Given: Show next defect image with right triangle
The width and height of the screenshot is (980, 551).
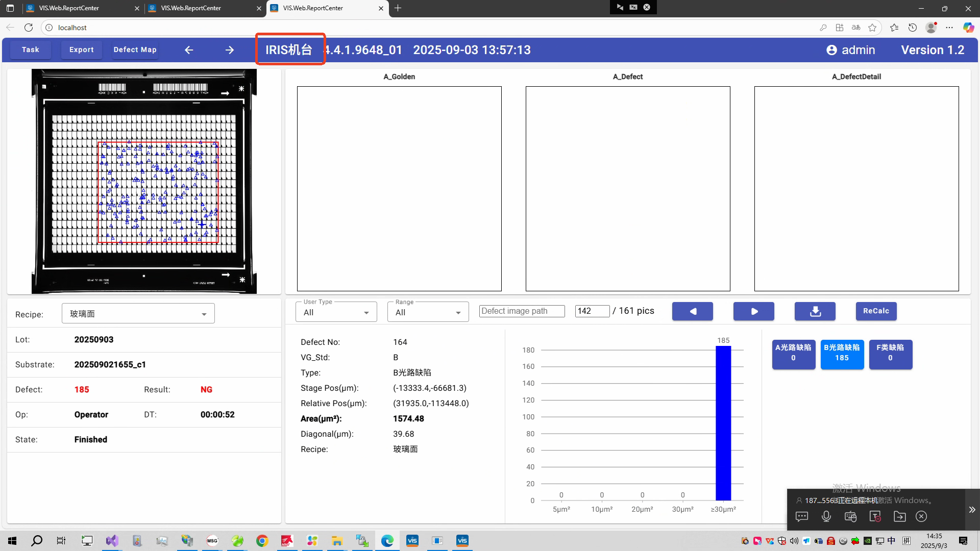Looking at the screenshot, I should [753, 311].
